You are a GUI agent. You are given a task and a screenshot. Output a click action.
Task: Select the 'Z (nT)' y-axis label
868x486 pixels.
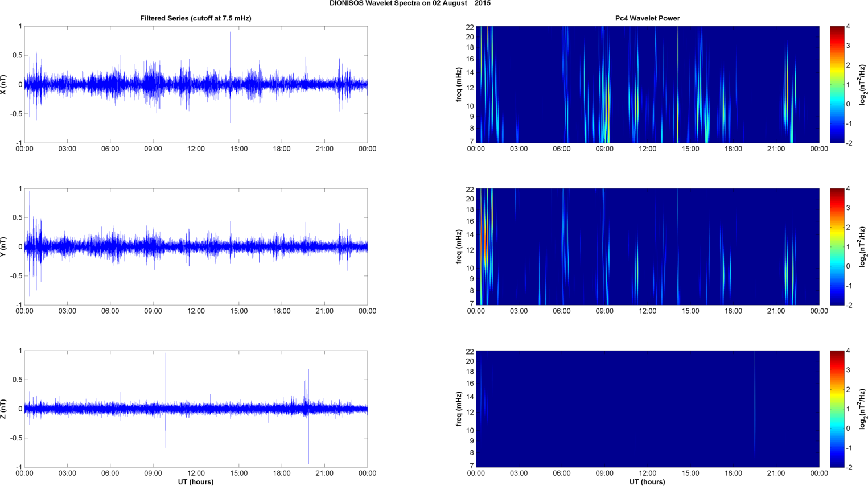[3, 409]
